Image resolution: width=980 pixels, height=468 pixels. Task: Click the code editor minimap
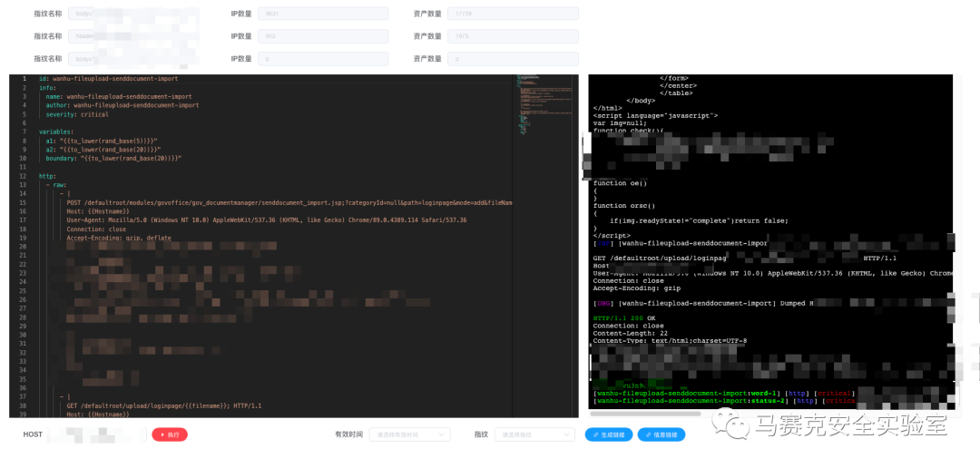545,103
